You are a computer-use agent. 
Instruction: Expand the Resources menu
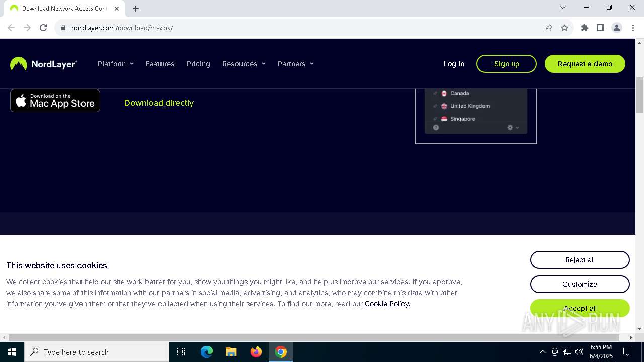[x=244, y=64]
